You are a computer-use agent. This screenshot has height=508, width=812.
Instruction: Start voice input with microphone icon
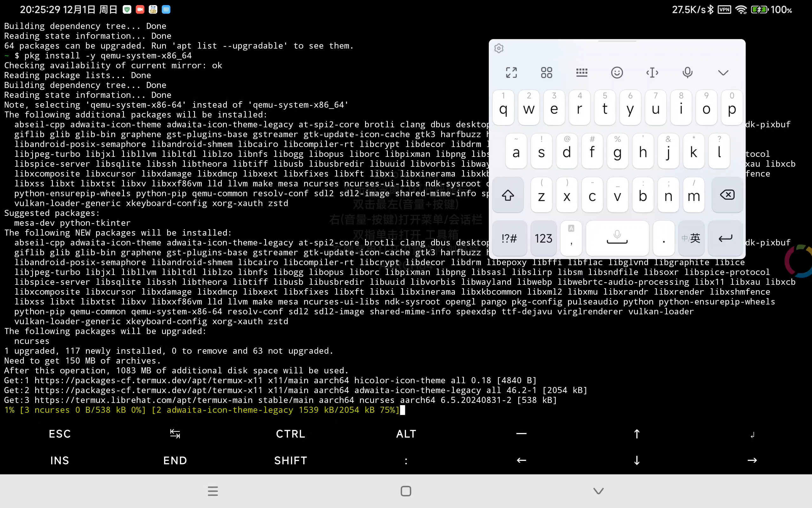688,73
